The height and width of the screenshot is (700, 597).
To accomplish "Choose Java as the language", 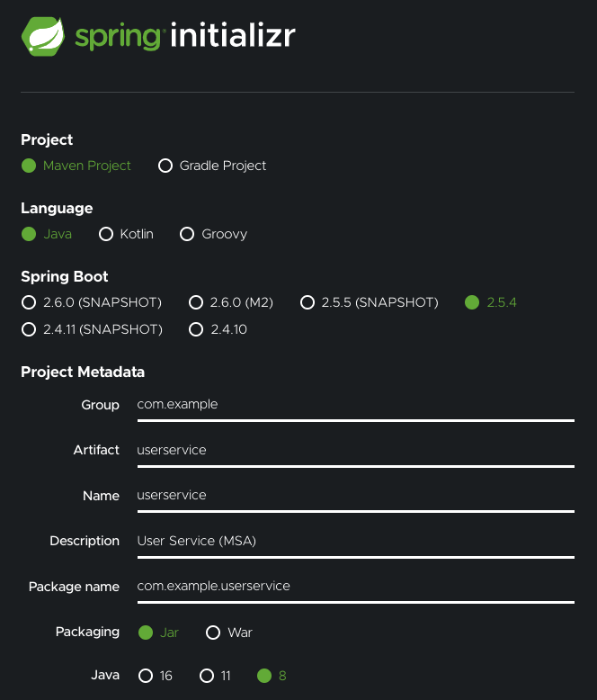I will (29, 234).
